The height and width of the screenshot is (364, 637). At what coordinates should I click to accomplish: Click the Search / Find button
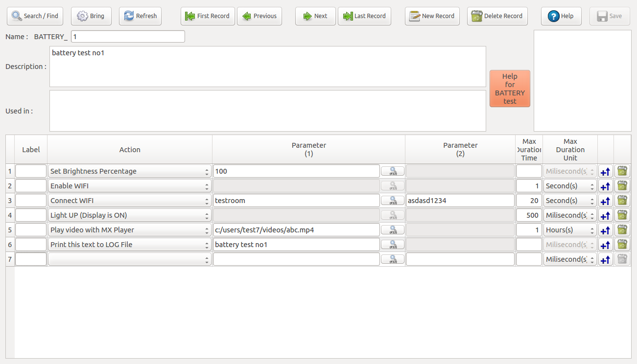pos(35,16)
